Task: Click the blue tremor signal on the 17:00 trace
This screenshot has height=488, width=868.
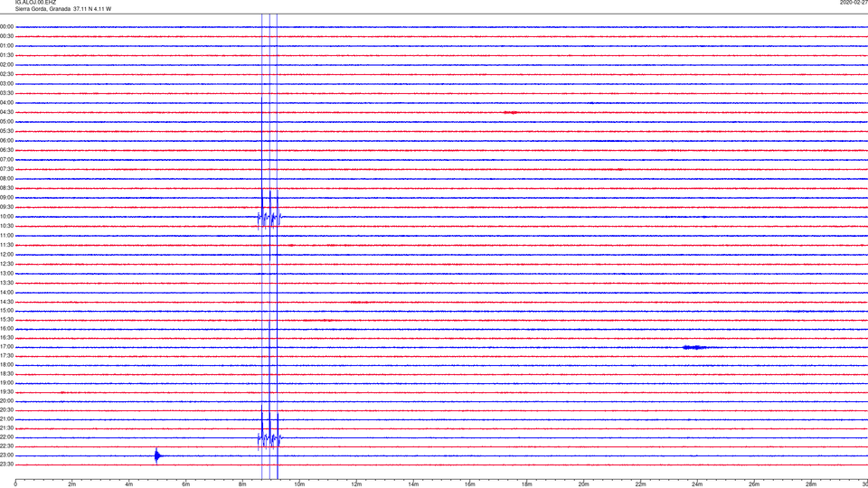Action: (694, 347)
